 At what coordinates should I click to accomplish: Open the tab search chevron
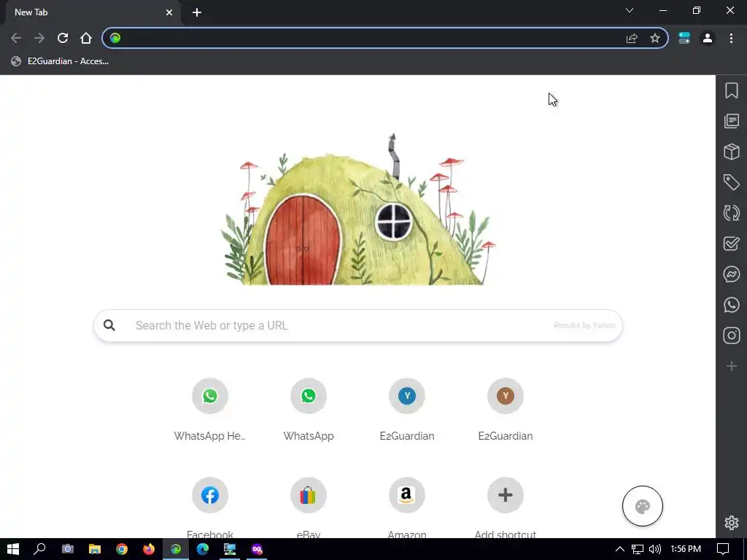click(630, 10)
